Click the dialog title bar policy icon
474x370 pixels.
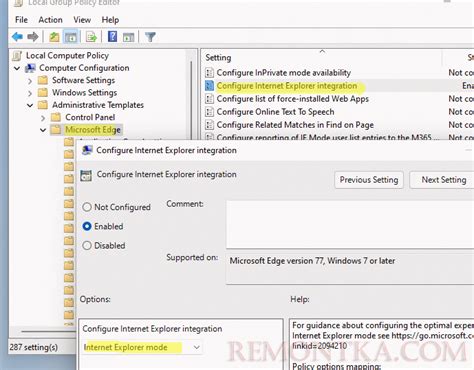[x=87, y=150]
